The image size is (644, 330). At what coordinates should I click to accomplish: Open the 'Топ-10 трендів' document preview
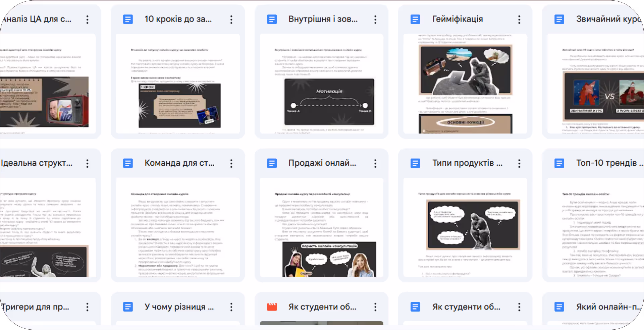(x=596, y=227)
